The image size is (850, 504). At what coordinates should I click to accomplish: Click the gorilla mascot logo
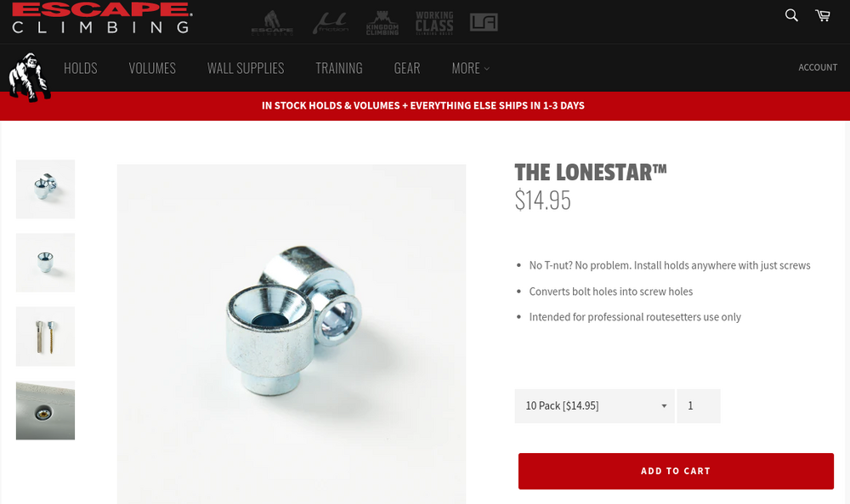coord(30,77)
